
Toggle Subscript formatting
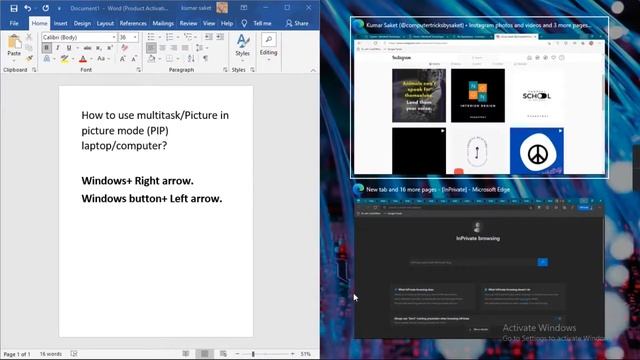(x=98, y=48)
